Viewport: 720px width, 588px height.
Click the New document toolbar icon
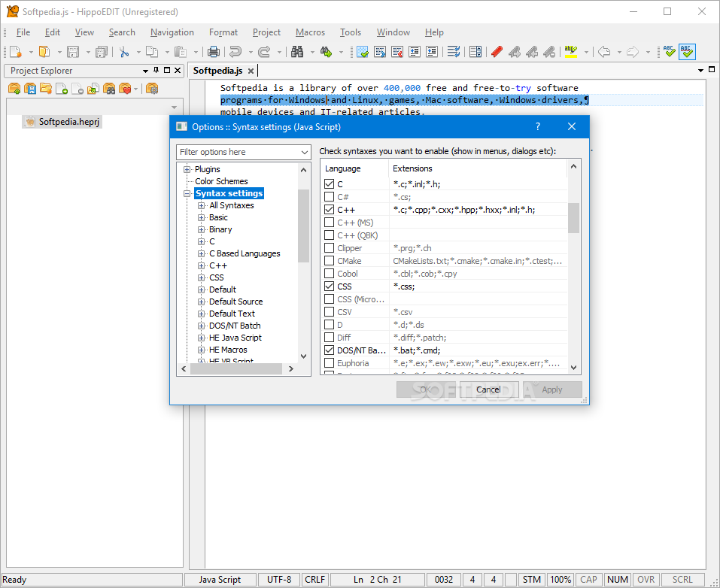16,51
